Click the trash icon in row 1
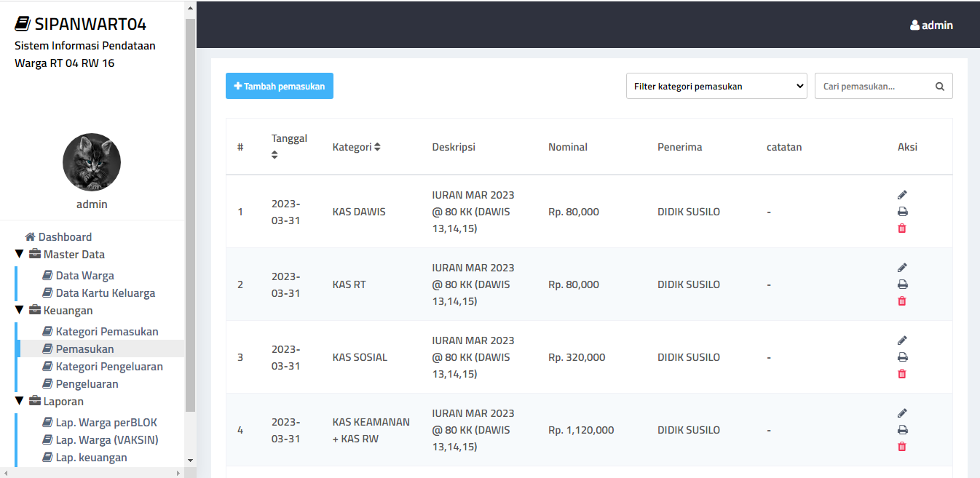This screenshot has height=478, width=980. 902,228
